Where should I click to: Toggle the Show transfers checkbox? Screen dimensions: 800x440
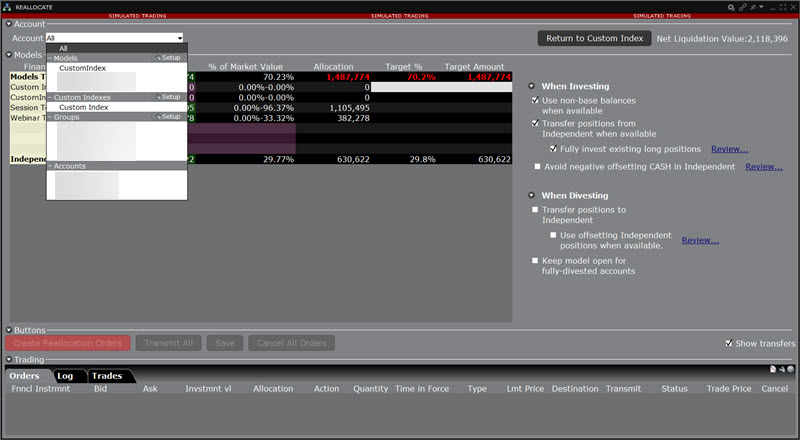click(729, 343)
